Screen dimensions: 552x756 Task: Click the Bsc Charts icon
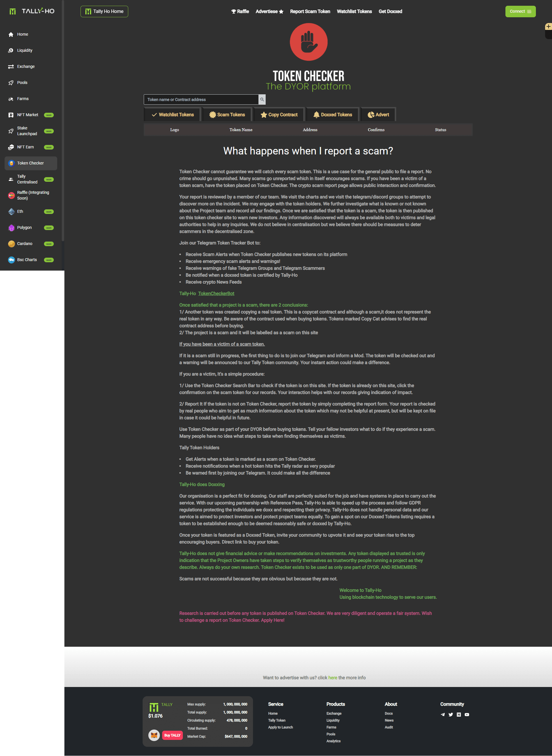pos(11,260)
